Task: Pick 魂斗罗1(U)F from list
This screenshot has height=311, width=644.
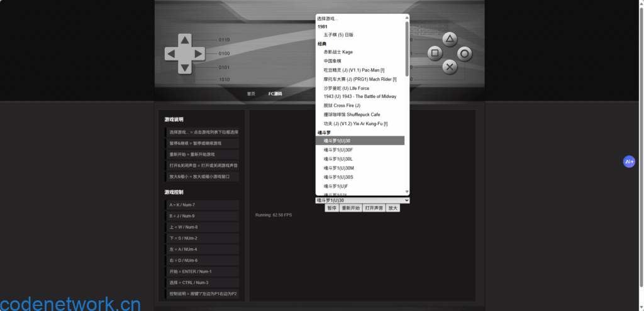Action: (x=360, y=186)
